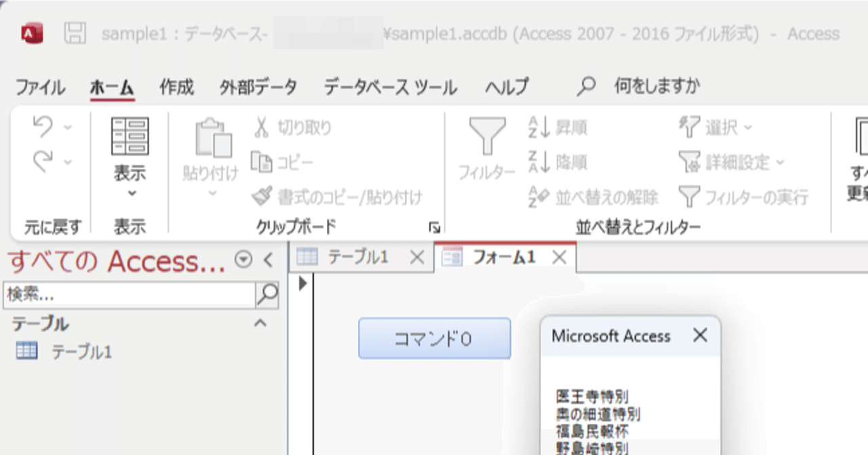
Task: Click the magnifier icon beside 何をしますか
Action: click(x=586, y=87)
